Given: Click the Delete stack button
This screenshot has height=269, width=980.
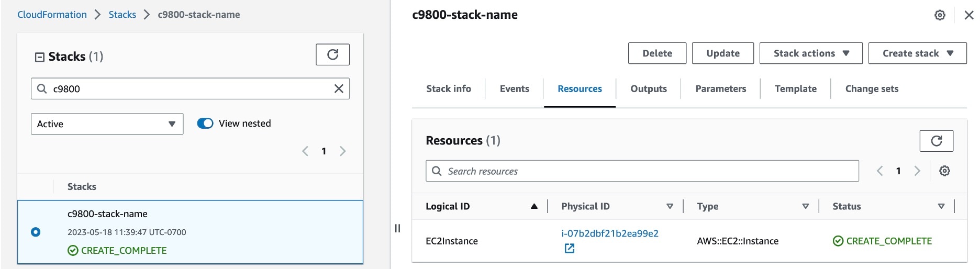Looking at the screenshot, I should coord(657,53).
